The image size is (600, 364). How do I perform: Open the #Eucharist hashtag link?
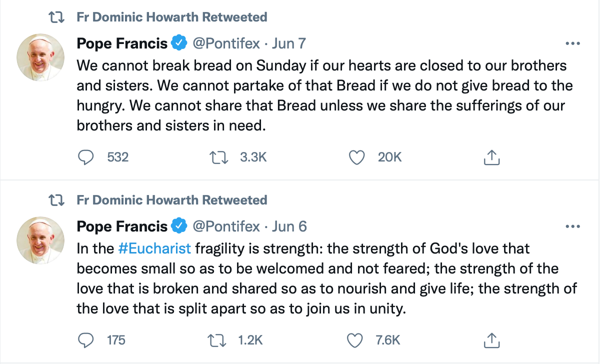point(154,248)
